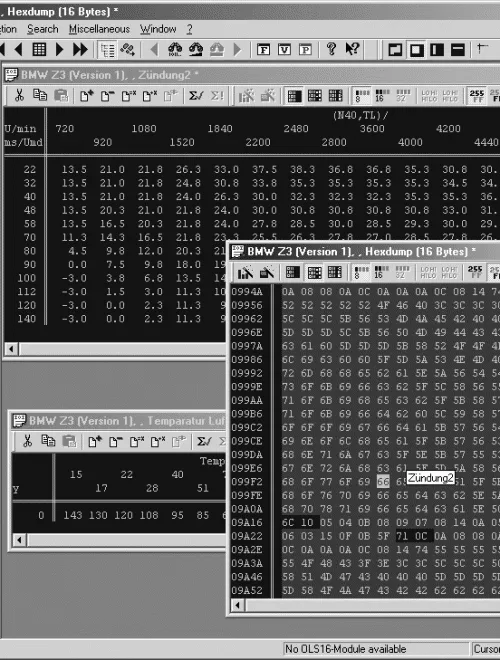This screenshot has width=500, height=660.
Task: Click subtract-value page icon in Zündung2 toolbar
Action: pyautogui.click(x=107, y=96)
